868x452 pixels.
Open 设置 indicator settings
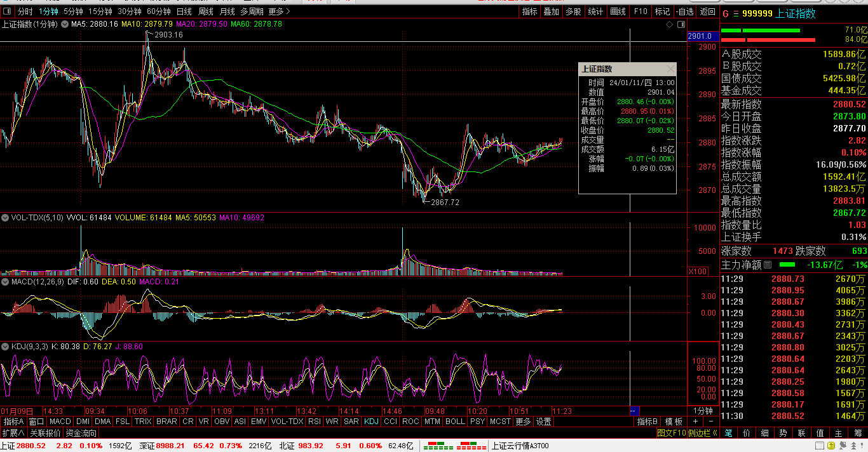click(543, 422)
